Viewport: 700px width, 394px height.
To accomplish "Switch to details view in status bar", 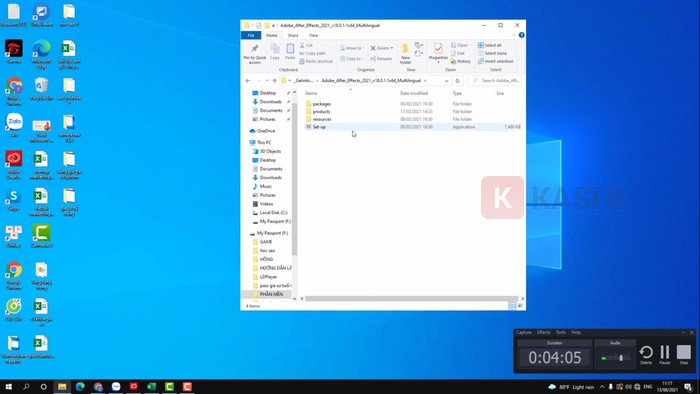I will coord(512,306).
